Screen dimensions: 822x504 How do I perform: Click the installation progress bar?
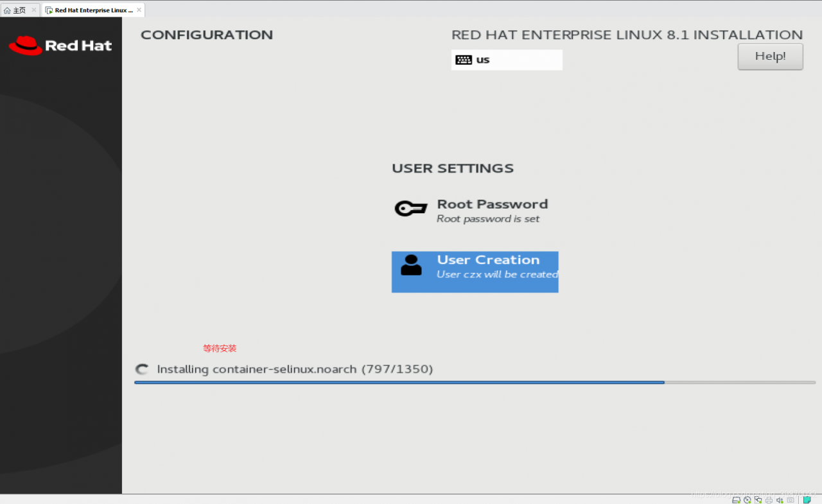click(475, 382)
